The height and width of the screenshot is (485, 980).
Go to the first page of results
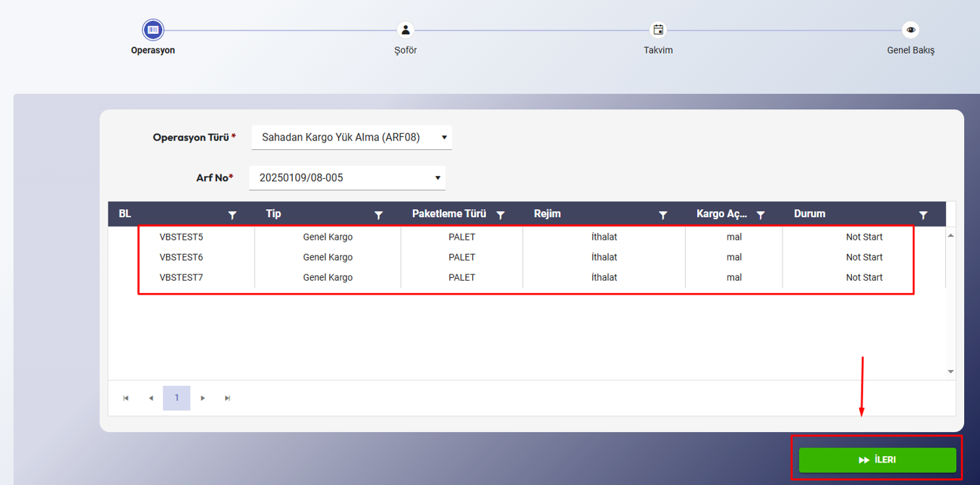[126, 398]
